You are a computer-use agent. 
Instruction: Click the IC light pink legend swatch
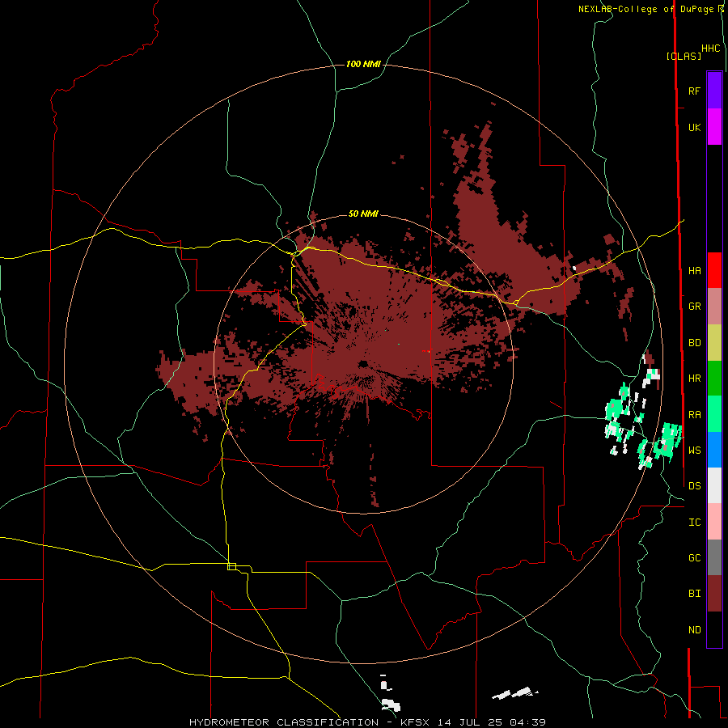pos(714,522)
